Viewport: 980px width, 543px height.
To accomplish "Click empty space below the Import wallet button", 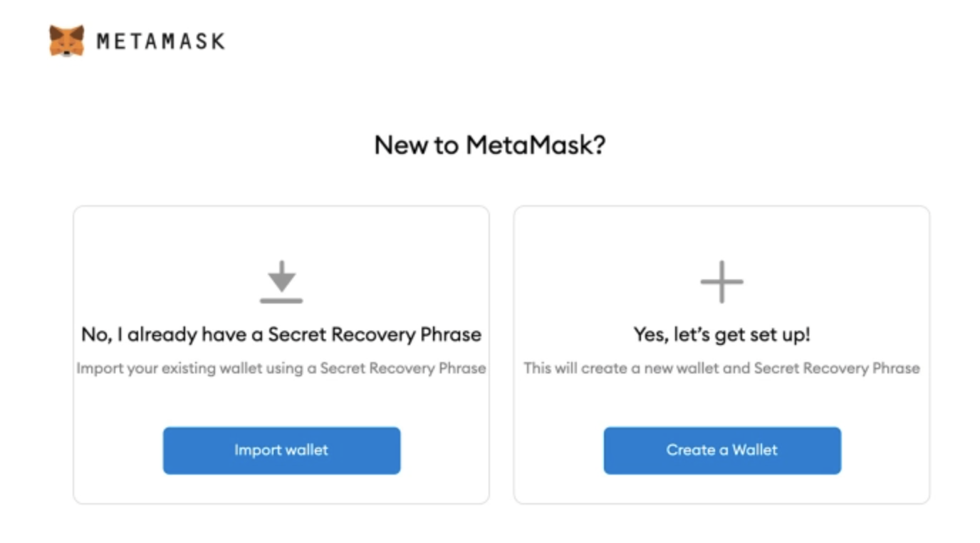I will (x=281, y=489).
